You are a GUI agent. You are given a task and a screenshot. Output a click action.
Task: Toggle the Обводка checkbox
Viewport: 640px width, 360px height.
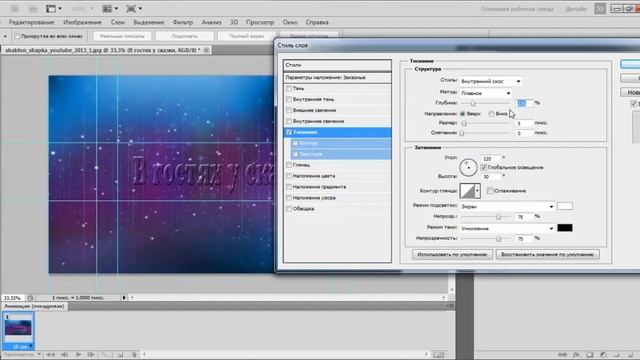coord(289,209)
